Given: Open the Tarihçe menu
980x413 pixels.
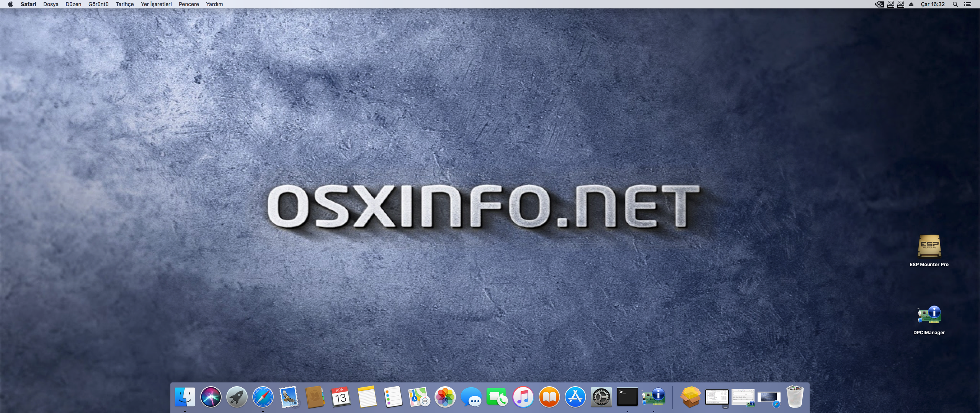Looking at the screenshot, I should [124, 4].
